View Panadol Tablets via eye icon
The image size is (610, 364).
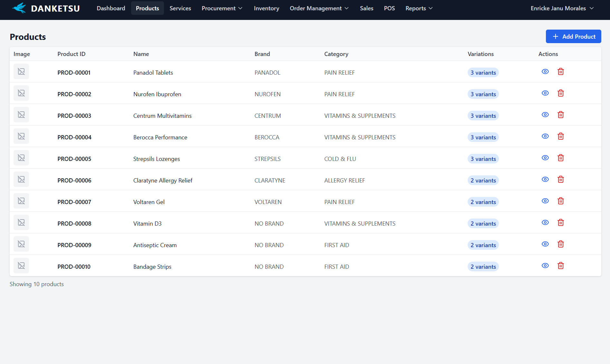pos(545,72)
